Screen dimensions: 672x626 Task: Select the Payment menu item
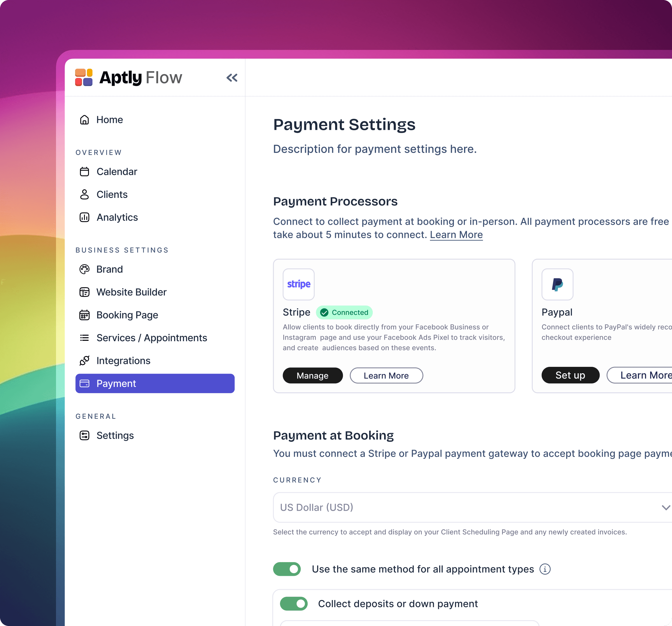[x=155, y=383]
